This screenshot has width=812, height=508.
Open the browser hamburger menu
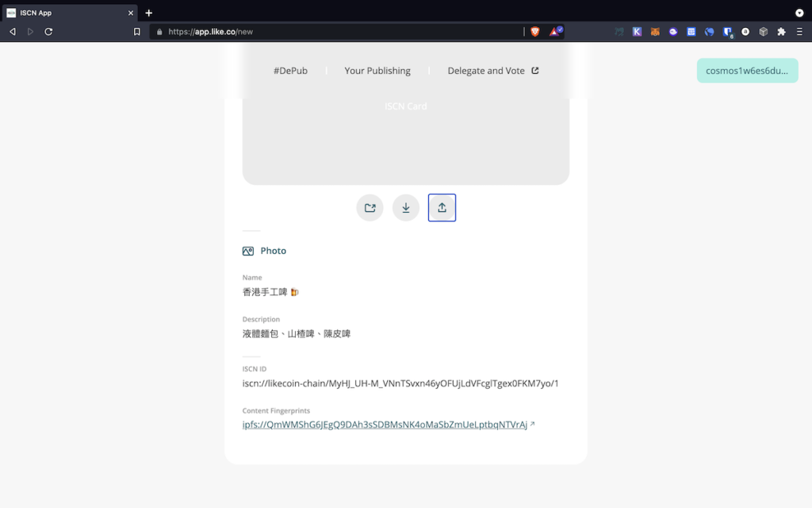pos(799,32)
